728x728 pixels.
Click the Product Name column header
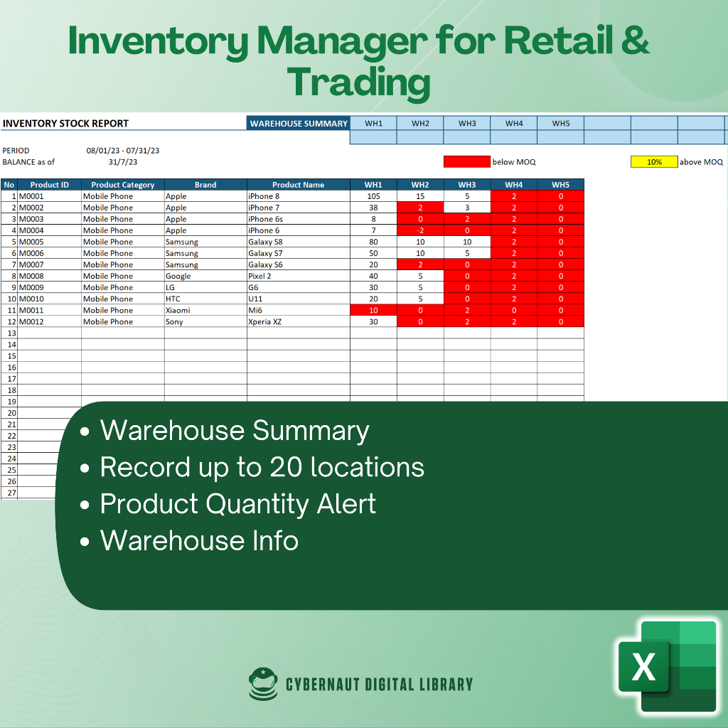pyautogui.click(x=298, y=185)
